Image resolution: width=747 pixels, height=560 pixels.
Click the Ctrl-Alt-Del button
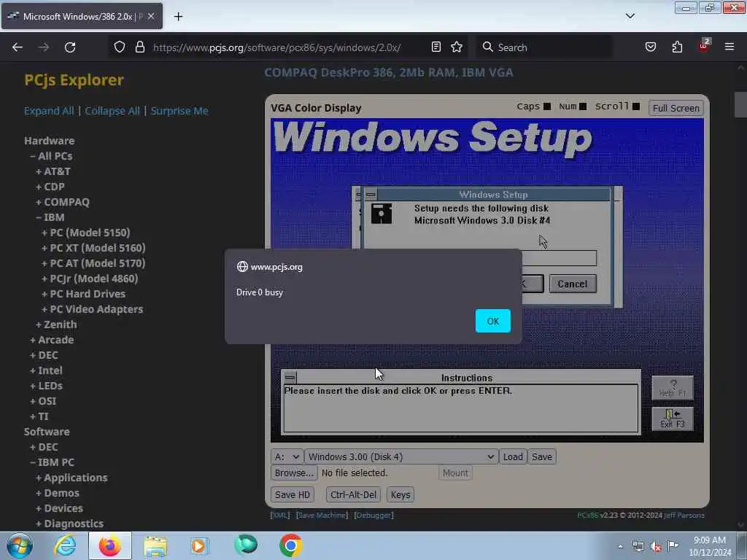click(353, 495)
